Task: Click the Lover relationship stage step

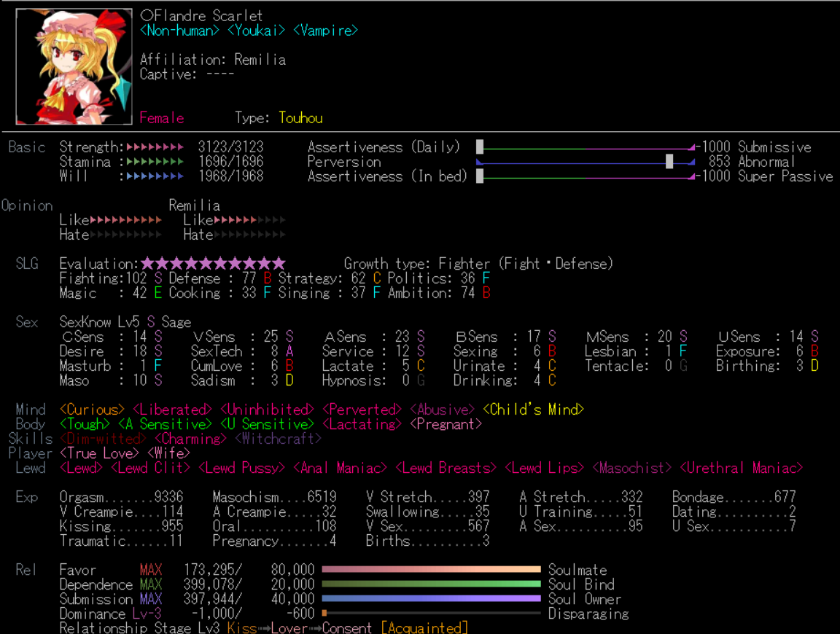Action: coord(289,627)
